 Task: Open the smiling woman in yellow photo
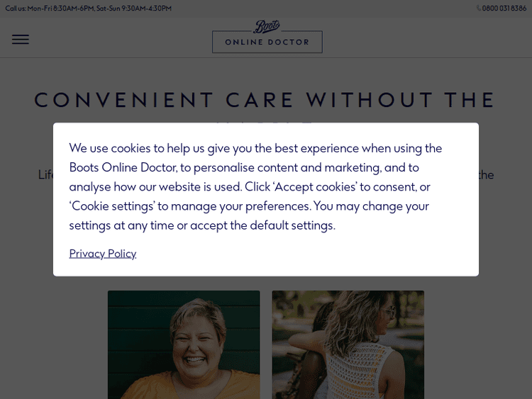[x=184, y=344]
